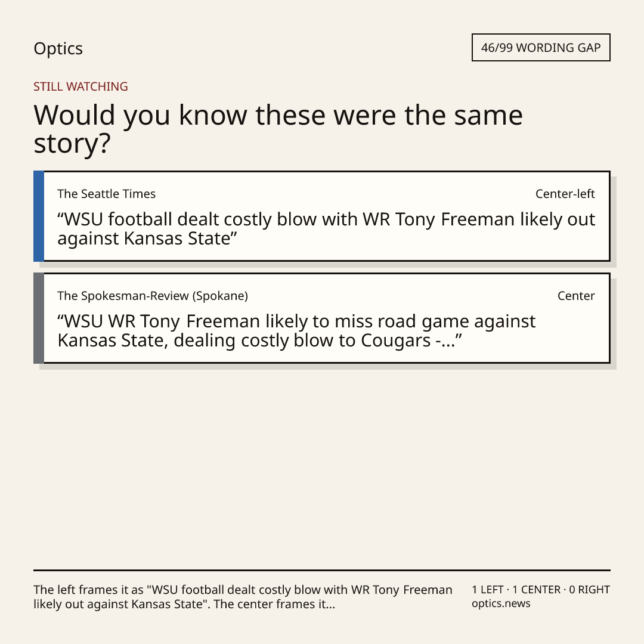Open the WSU football dealt costly blow headline
Screen dimensions: 644x644
[x=326, y=229]
